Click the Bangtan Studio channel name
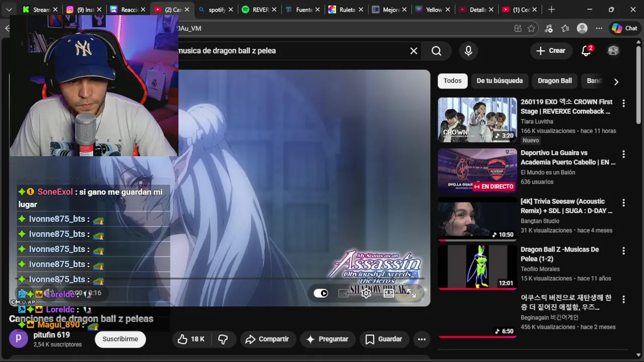Image resolution: width=644 pixels, height=362 pixels. click(540, 221)
